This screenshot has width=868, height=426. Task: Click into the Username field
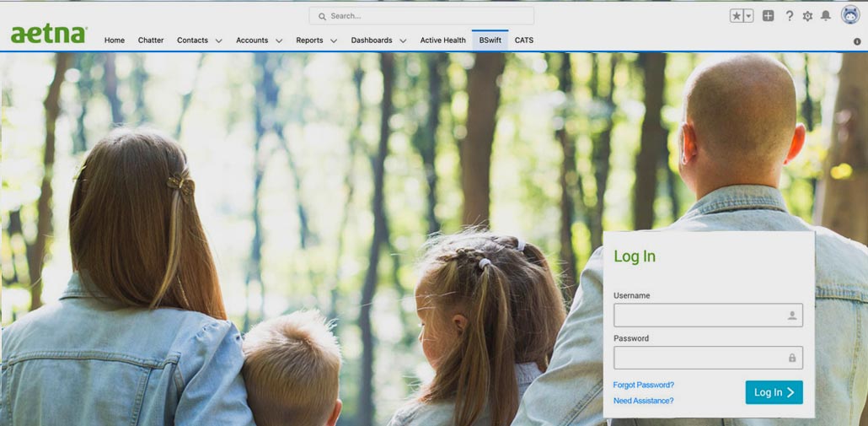pos(699,315)
